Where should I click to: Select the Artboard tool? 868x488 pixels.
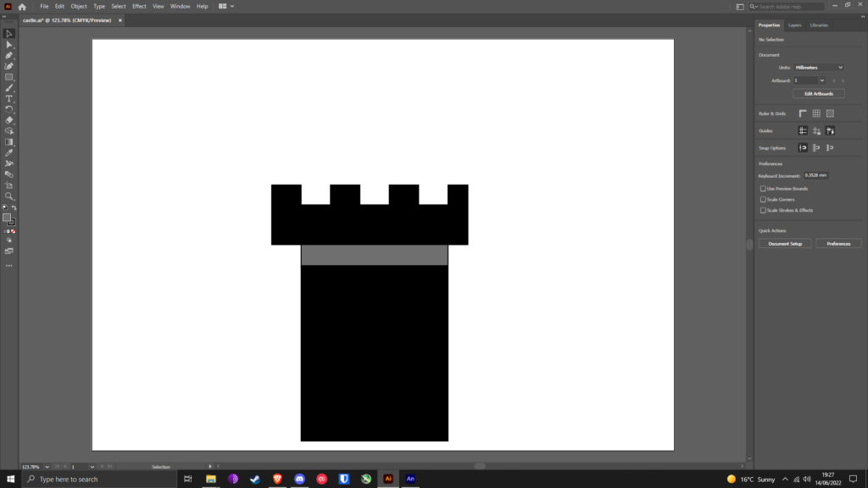8,186
